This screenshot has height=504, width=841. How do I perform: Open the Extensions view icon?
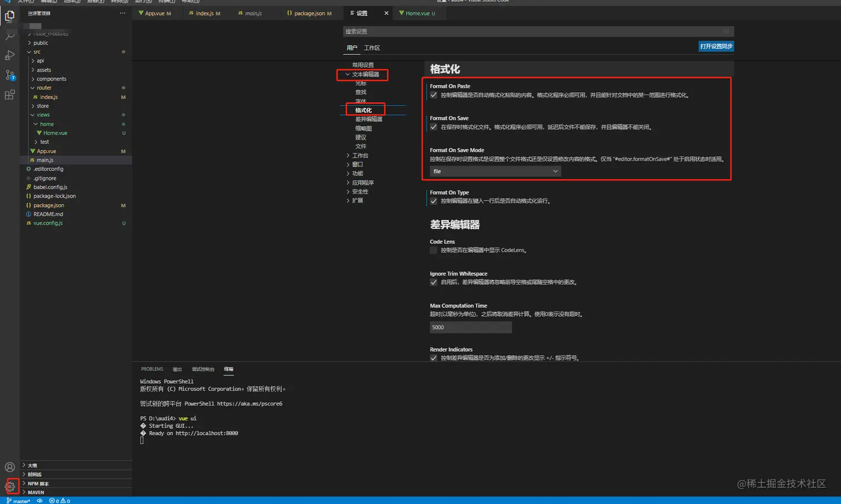9,95
